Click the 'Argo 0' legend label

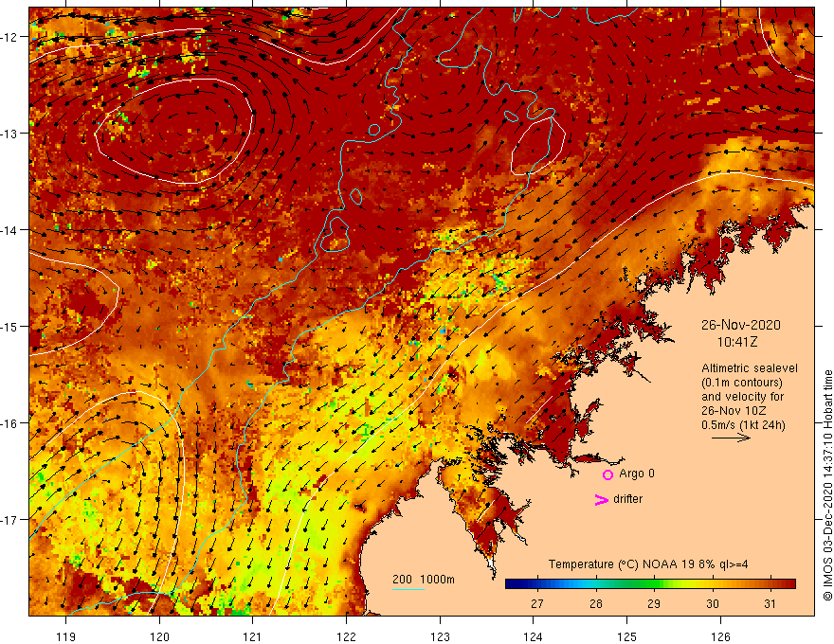[637, 474]
